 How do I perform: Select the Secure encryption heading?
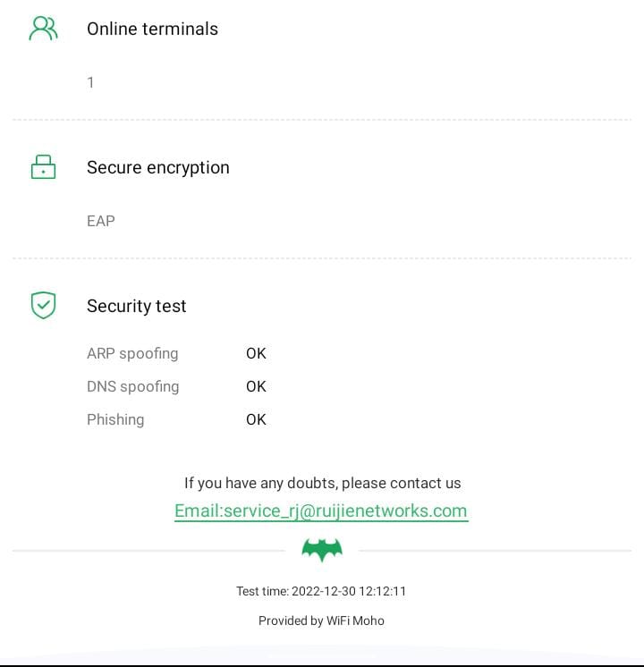157,167
